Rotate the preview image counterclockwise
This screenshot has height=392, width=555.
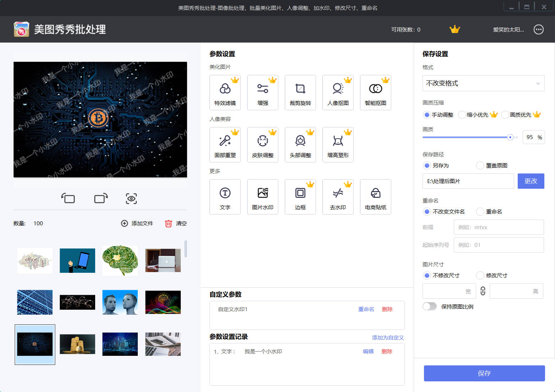pos(68,198)
